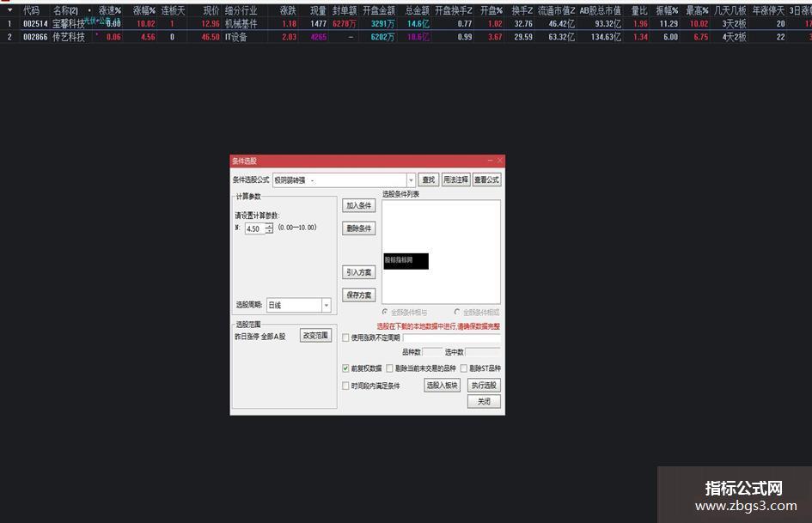Sort stock list by 几天几板 column

730,10
